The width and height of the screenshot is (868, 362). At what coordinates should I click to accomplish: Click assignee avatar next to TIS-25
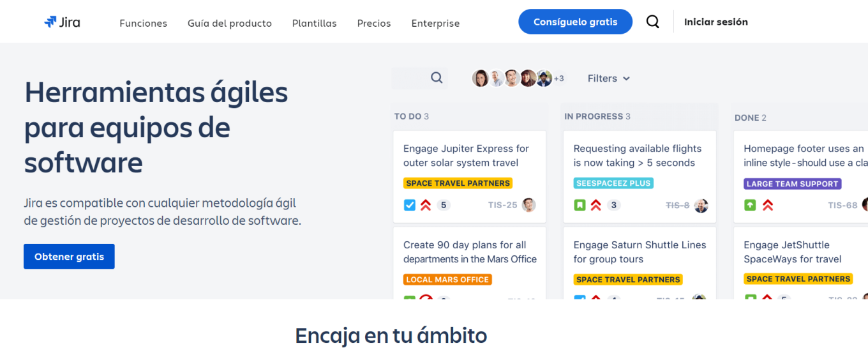click(x=528, y=205)
